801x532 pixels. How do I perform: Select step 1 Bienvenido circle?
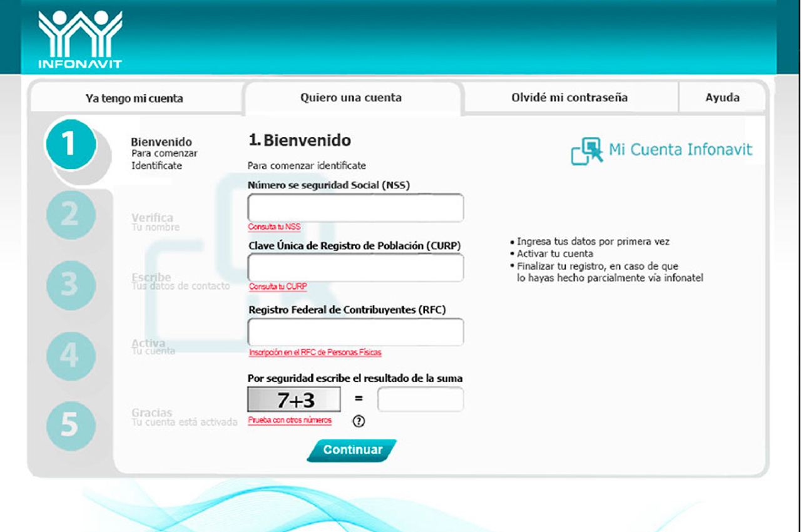point(70,145)
